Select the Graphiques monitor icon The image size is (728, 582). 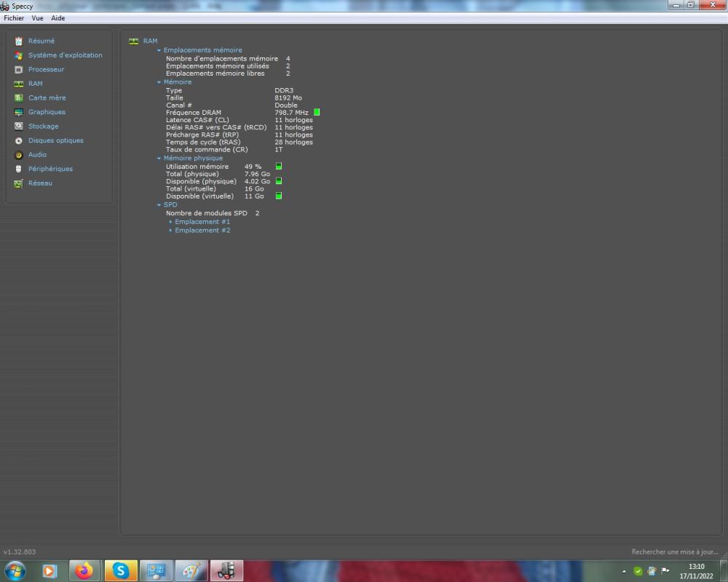(19, 112)
